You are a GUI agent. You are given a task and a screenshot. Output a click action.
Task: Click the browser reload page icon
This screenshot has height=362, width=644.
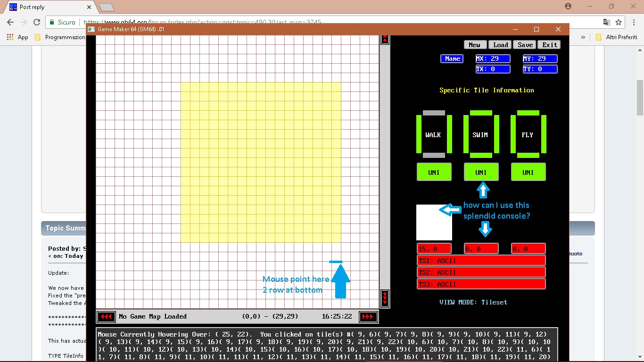point(37,22)
